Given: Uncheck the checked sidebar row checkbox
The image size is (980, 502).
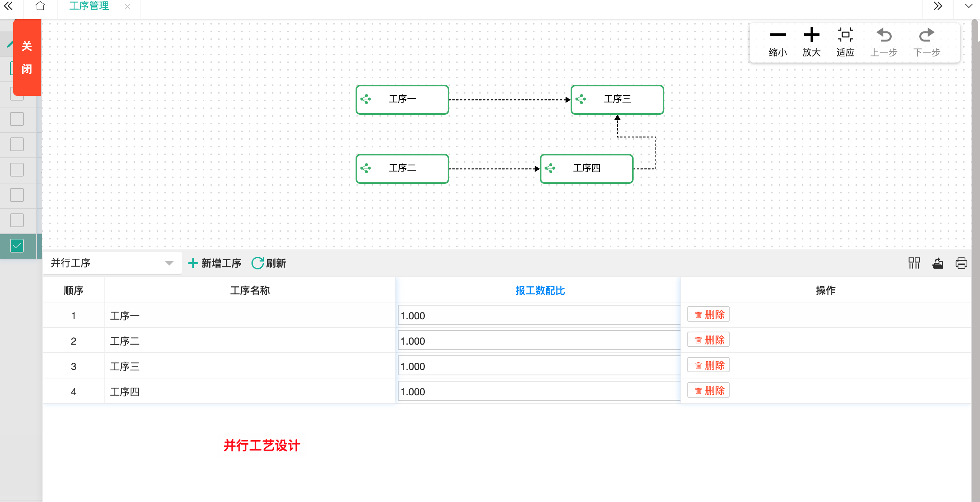Looking at the screenshot, I should pos(17,246).
